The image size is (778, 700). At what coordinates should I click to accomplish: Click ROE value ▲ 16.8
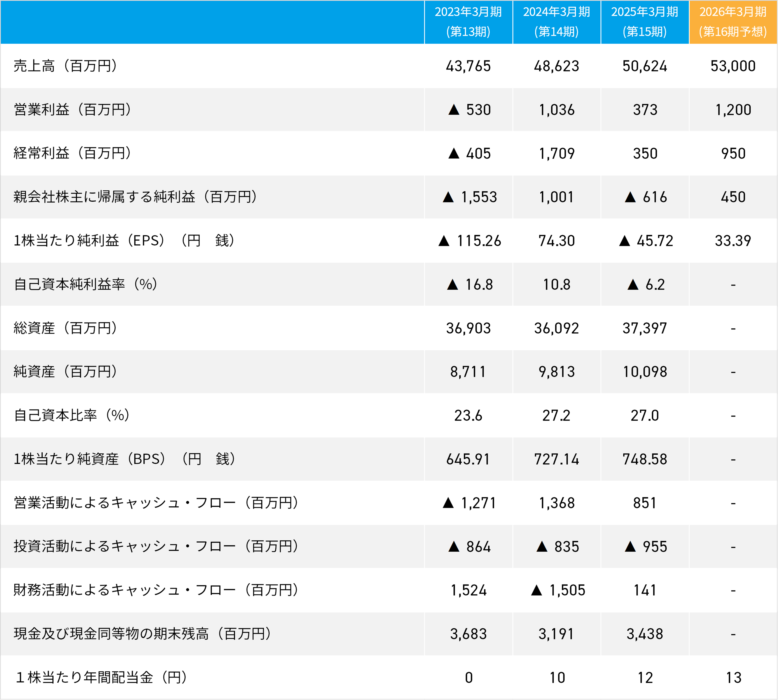coord(470,285)
